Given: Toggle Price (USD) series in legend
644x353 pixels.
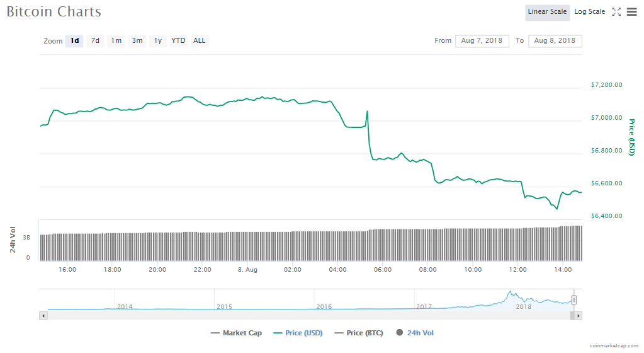Looking at the screenshot, I should click(x=298, y=333).
